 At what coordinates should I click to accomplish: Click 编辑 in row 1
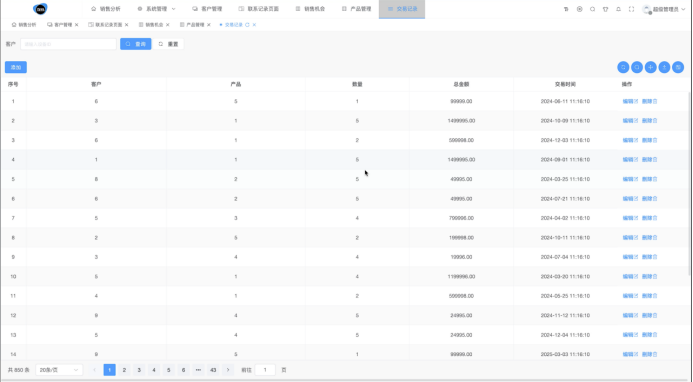coord(630,101)
